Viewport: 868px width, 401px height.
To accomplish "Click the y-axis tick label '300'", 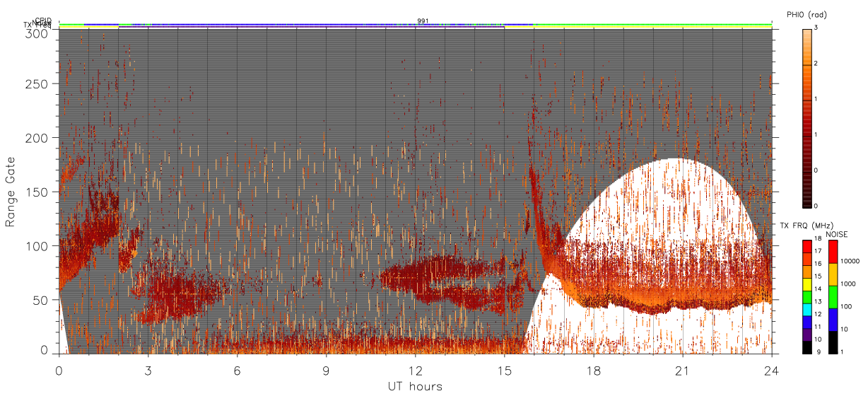I will tap(37, 33).
